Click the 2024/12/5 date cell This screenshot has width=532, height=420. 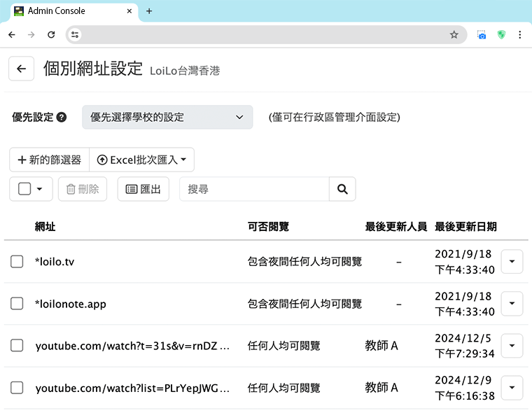coord(465,346)
